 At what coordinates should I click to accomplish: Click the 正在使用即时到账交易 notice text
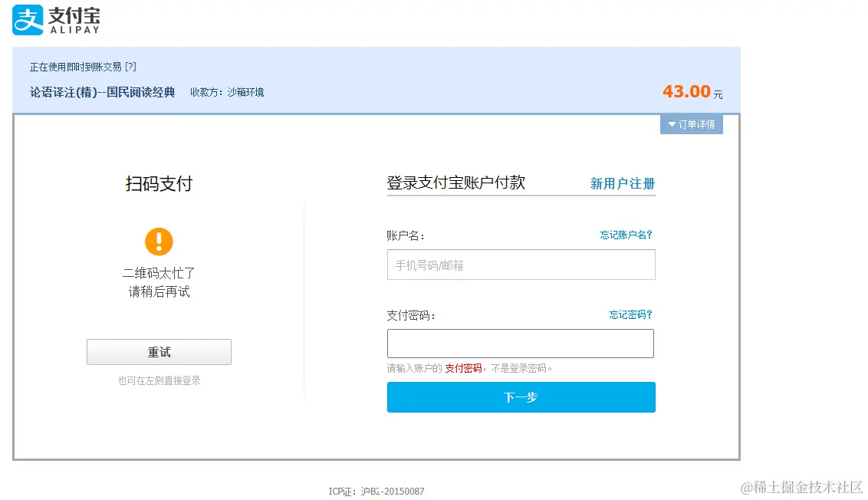pos(76,67)
